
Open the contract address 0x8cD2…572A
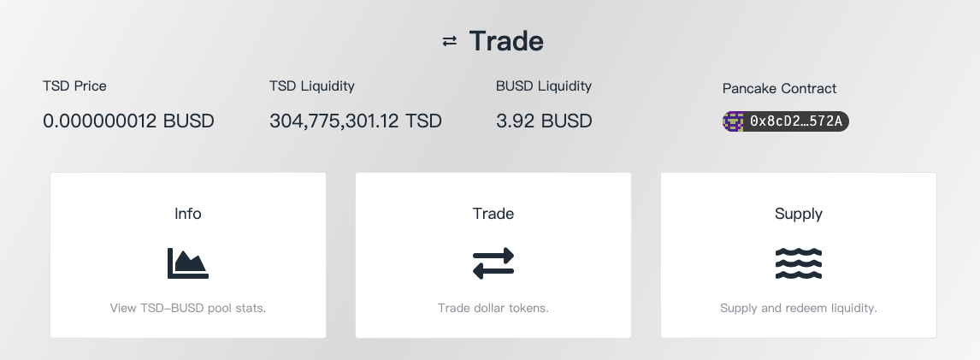tap(795, 121)
